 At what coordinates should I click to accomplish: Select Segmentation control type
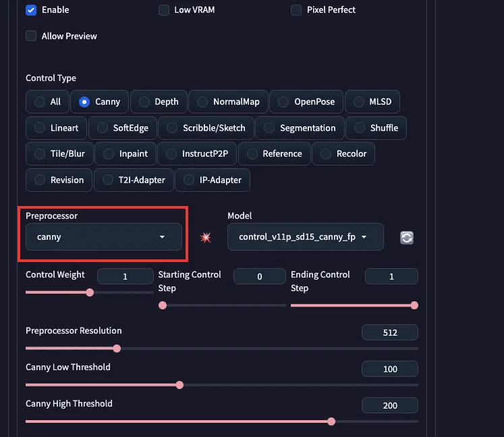point(300,128)
